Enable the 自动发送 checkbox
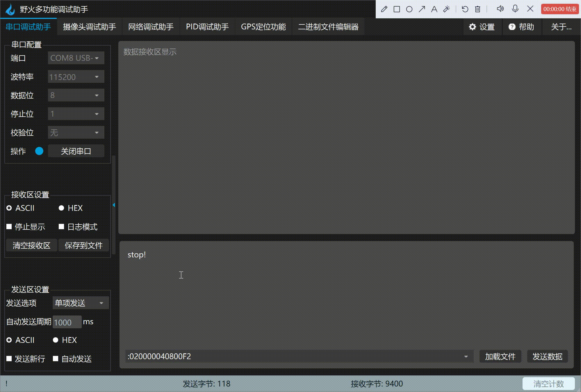This screenshot has height=392, width=581. coord(56,359)
